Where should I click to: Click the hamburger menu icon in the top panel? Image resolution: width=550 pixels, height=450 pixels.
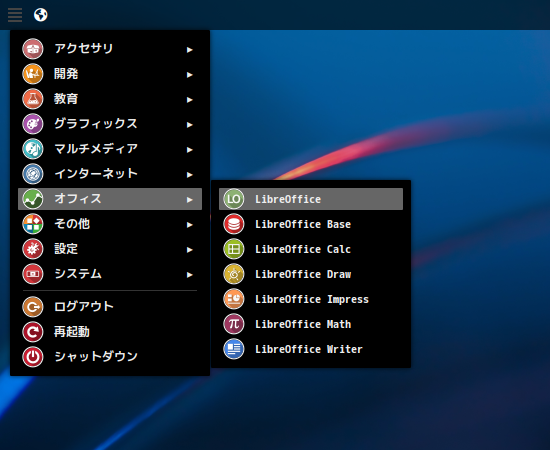pyautogui.click(x=15, y=15)
